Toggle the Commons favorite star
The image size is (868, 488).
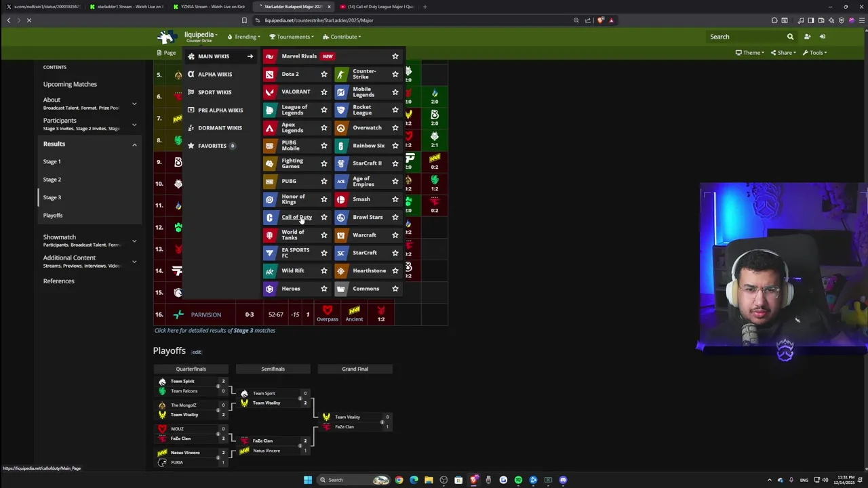click(x=395, y=289)
